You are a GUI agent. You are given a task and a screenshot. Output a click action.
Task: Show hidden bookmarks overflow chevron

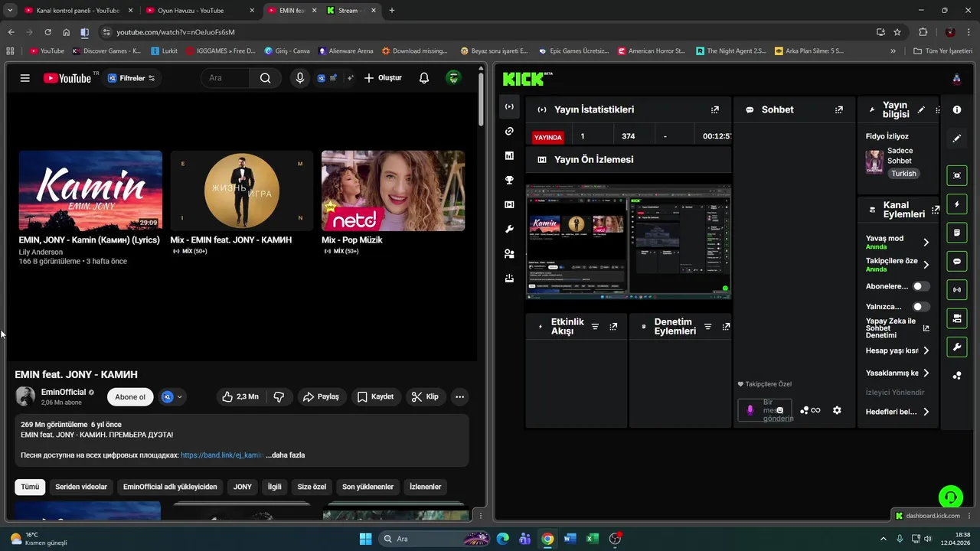tap(893, 51)
